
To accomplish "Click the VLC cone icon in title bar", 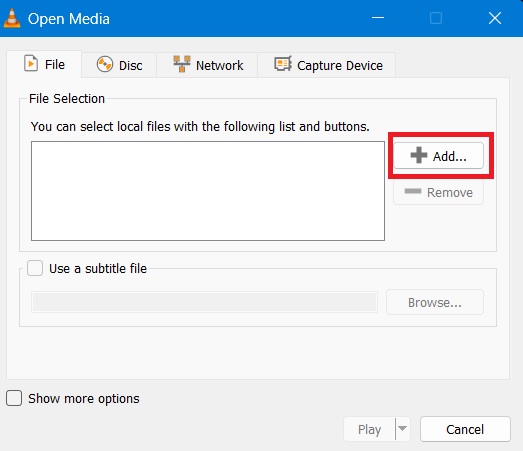I will (12, 18).
